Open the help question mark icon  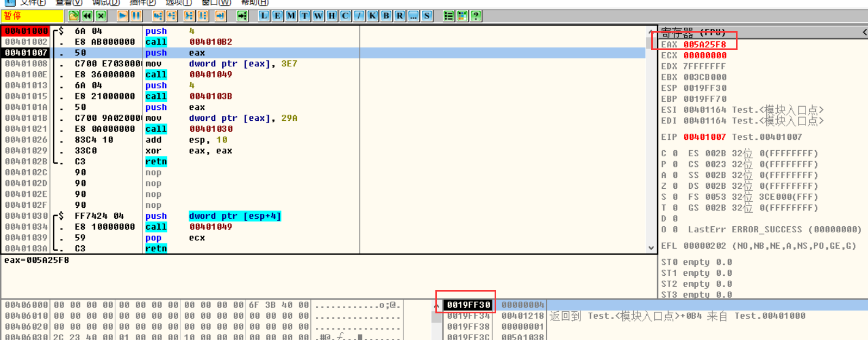(x=476, y=16)
